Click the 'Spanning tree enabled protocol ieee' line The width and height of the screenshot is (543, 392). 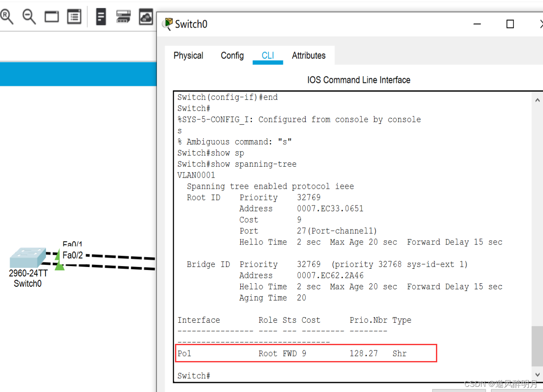click(270, 187)
